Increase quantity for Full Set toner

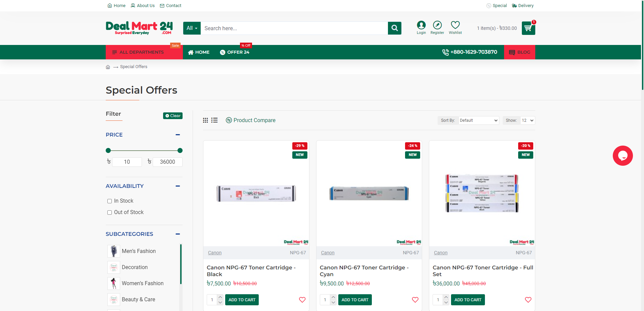(x=446, y=297)
